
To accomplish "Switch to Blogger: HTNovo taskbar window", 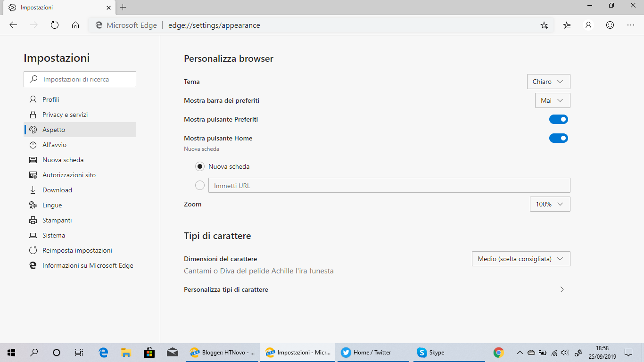I will pos(223,352).
